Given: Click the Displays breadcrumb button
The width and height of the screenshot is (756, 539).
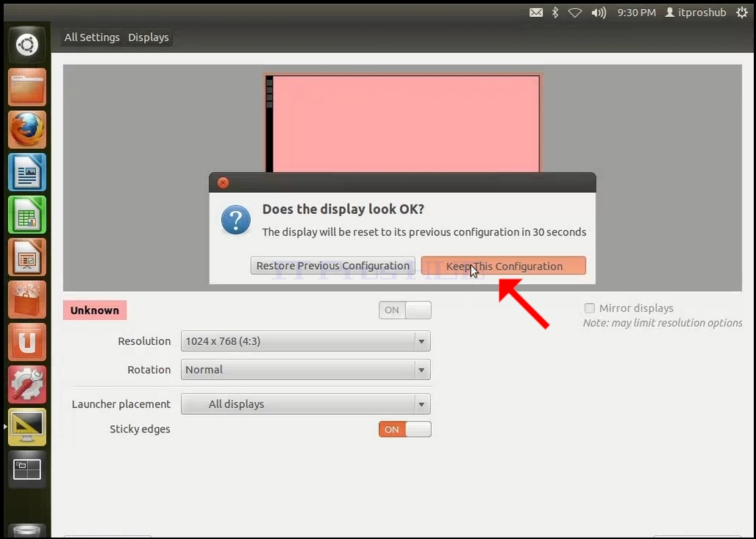Looking at the screenshot, I should pos(149,37).
